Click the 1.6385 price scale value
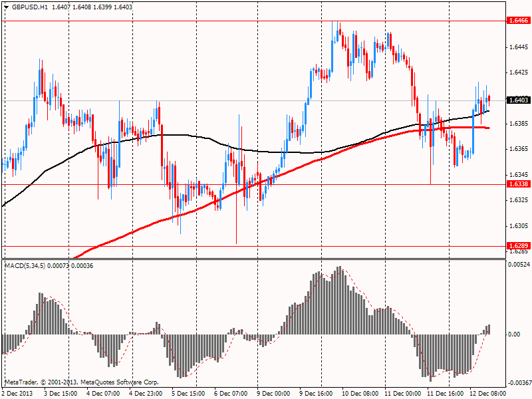This screenshot has height=399, width=532. (x=519, y=124)
